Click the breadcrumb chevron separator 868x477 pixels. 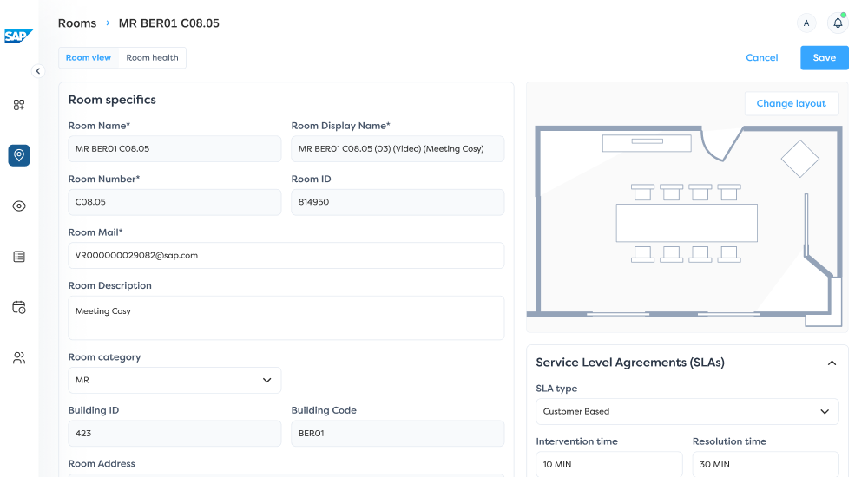108,23
